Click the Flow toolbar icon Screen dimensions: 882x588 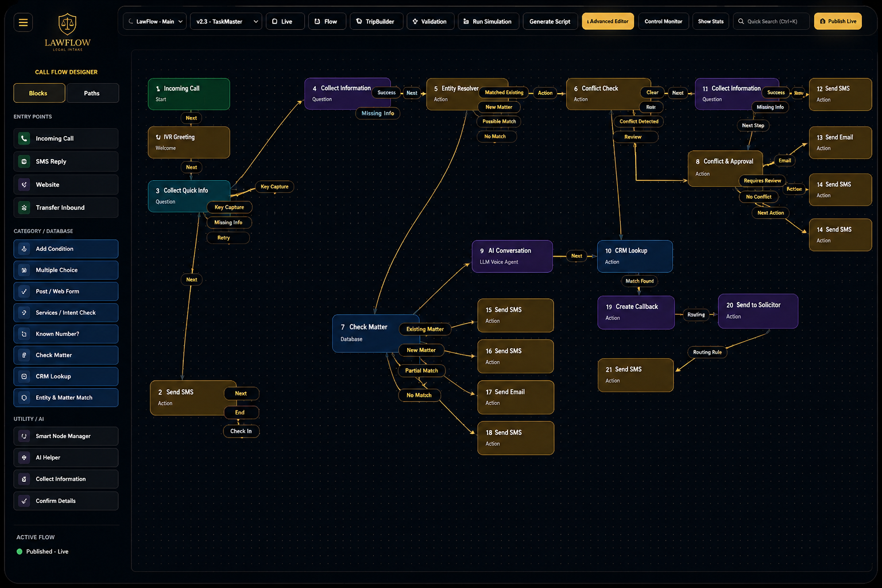(x=317, y=21)
